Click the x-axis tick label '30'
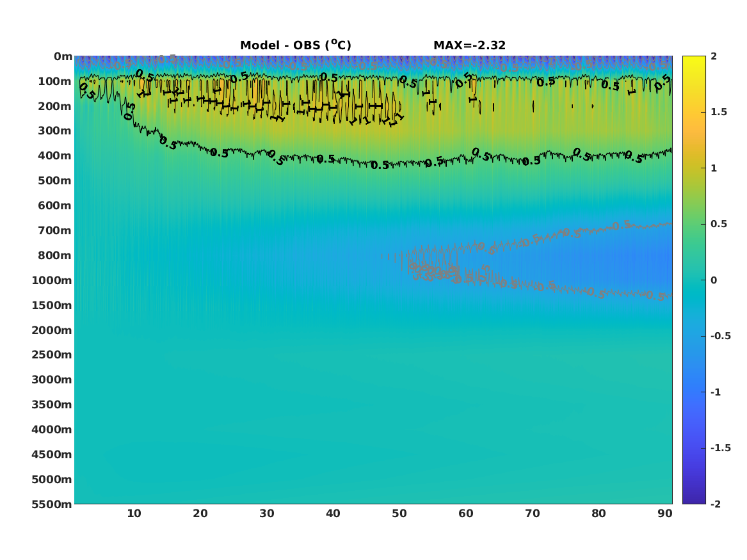The width and height of the screenshot is (747, 560). (x=267, y=513)
